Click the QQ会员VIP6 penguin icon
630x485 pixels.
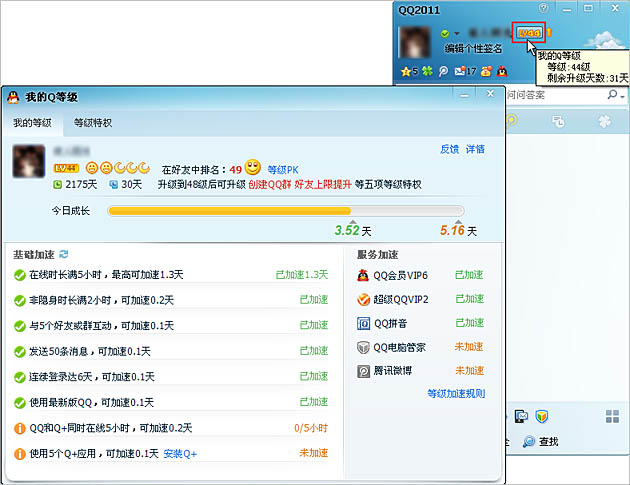click(364, 275)
